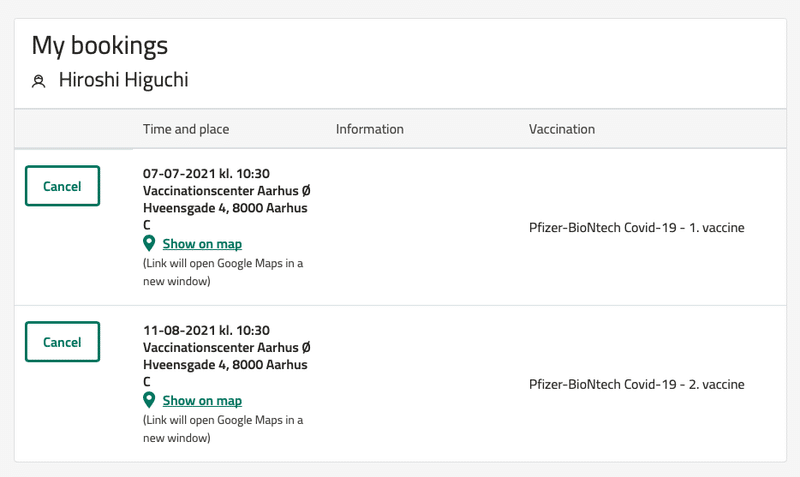Click Hveensgade 4 address in first booking
800x477 pixels.
pos(225,216)
